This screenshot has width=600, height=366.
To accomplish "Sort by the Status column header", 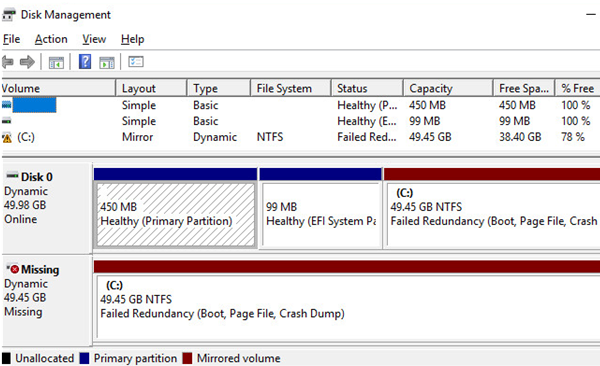I will [x=367, y=88].
